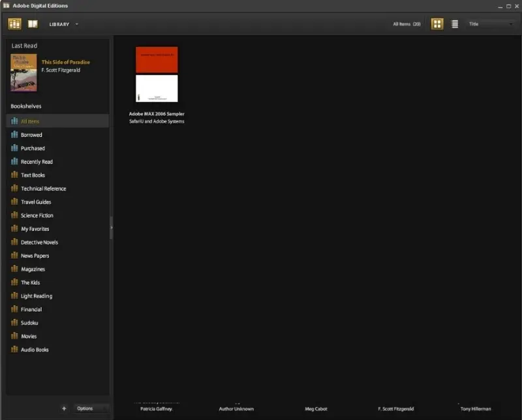The height and width of the screenshot is (420, 522).
Task: Open the bookshelf Options dropdown
Action: 91,408
